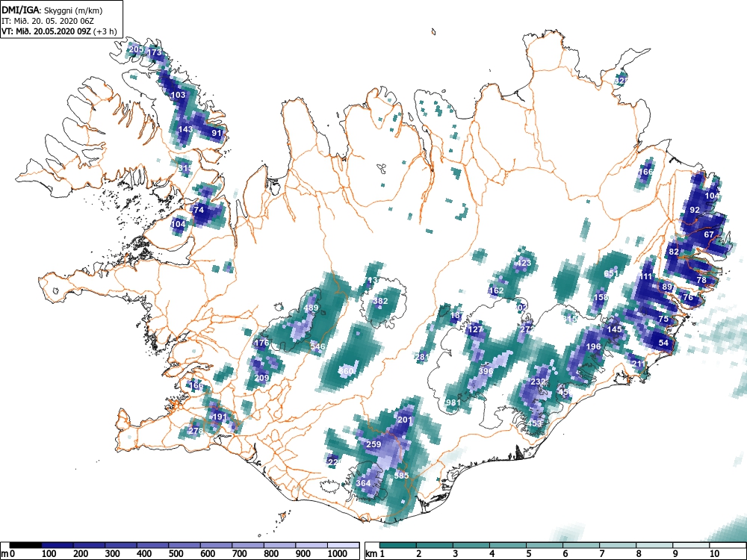
Task: Click the visibility value 89
Action: [667, 287]
